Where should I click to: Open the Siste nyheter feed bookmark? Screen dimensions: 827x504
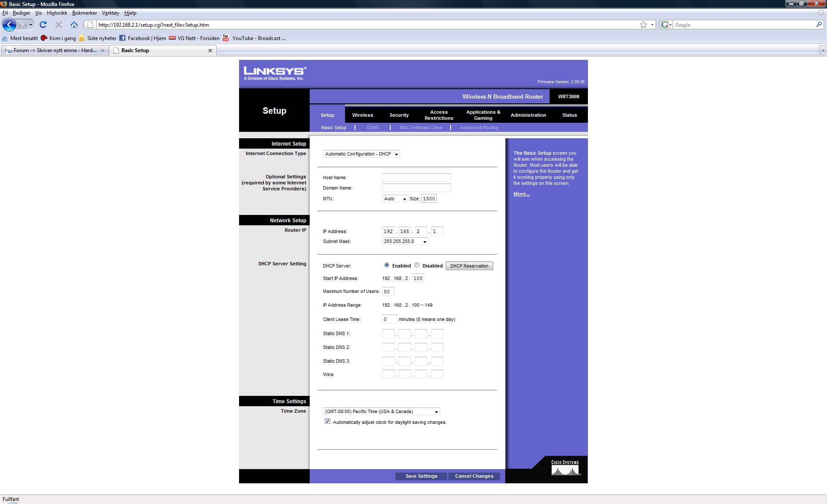(97, 38)
